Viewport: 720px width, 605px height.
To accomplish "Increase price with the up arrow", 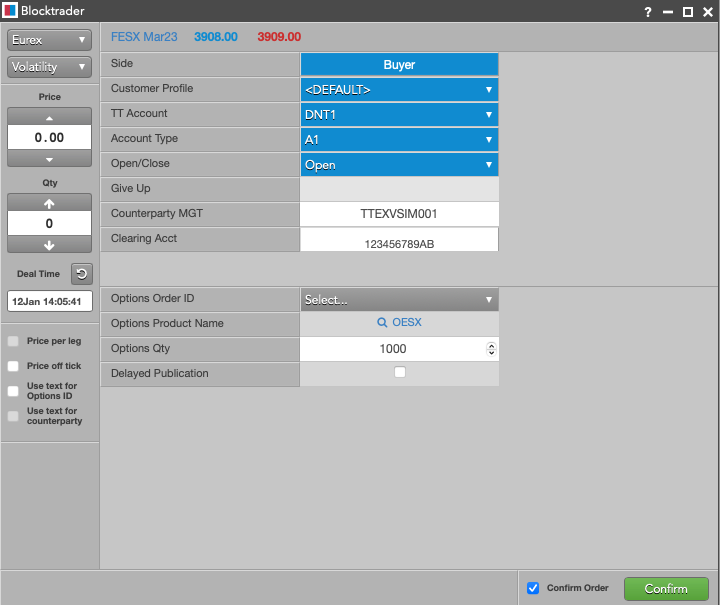I will point(50,117).
